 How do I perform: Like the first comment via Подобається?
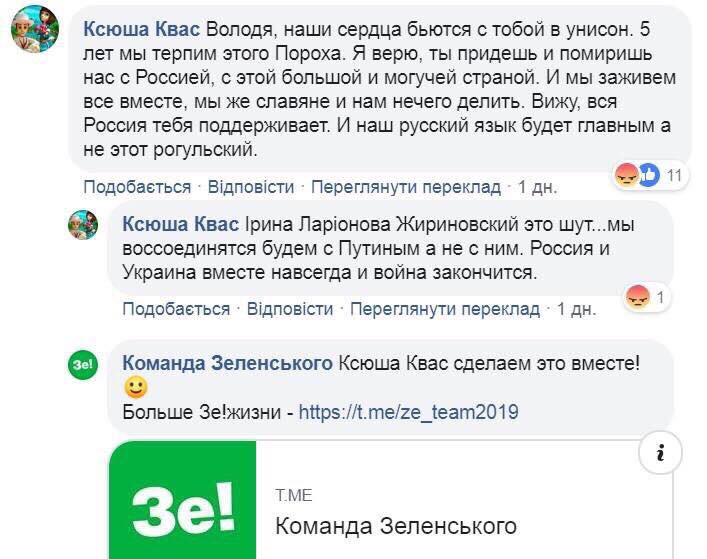tap(136, 187)
